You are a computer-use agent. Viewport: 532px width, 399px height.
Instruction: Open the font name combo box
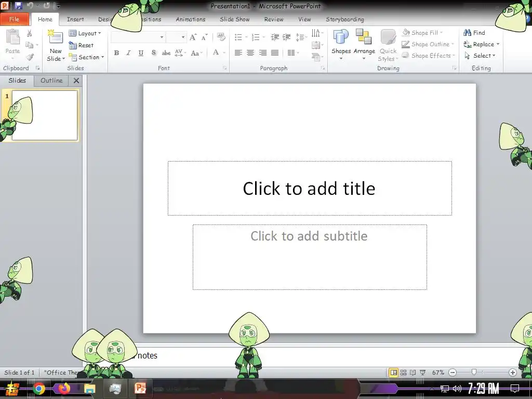(x=138, y=37)
